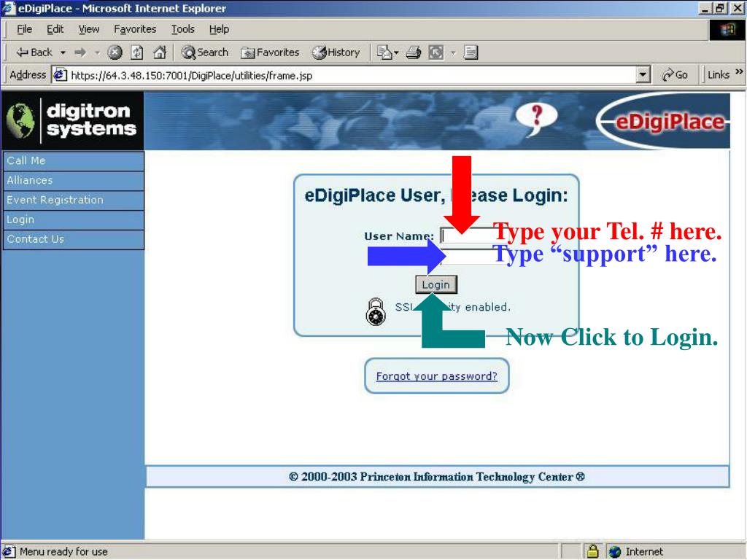Image resolution: width=747 pixels, height=560 pixels.
Task: Open the History toolbar button
Action: click(x=336, y=52)
